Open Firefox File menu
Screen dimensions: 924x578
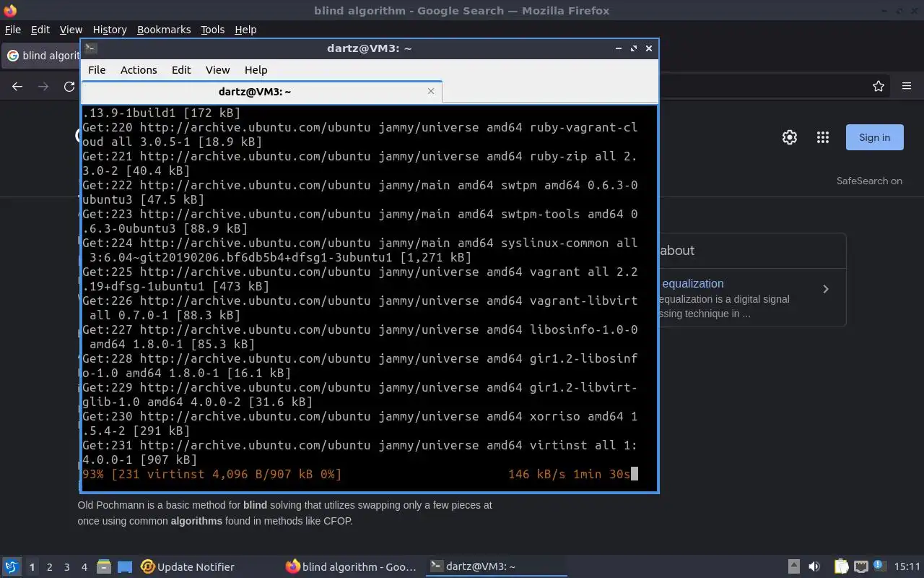[x=13, y=30]
